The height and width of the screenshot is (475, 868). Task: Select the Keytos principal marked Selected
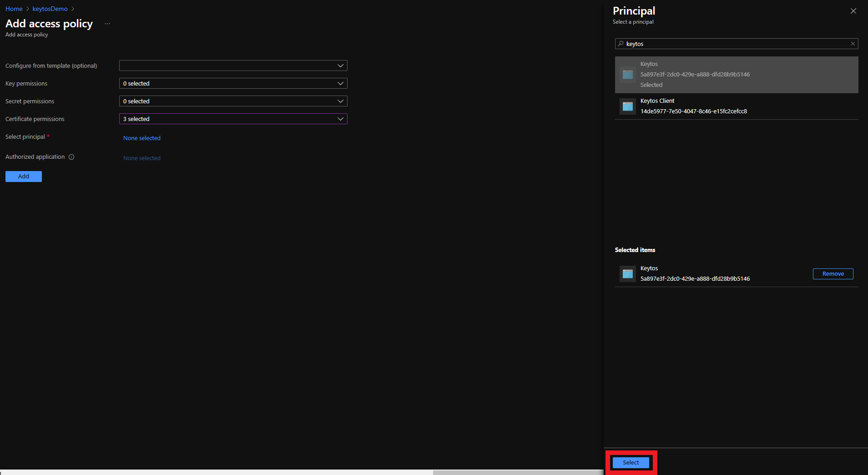tap(737, 75)
